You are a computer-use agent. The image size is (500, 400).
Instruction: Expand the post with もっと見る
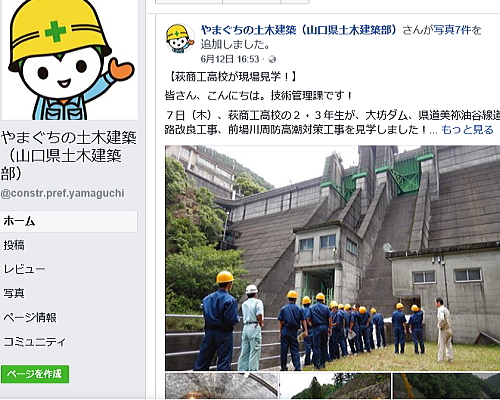pyautogui.click(x=467, y=130)
